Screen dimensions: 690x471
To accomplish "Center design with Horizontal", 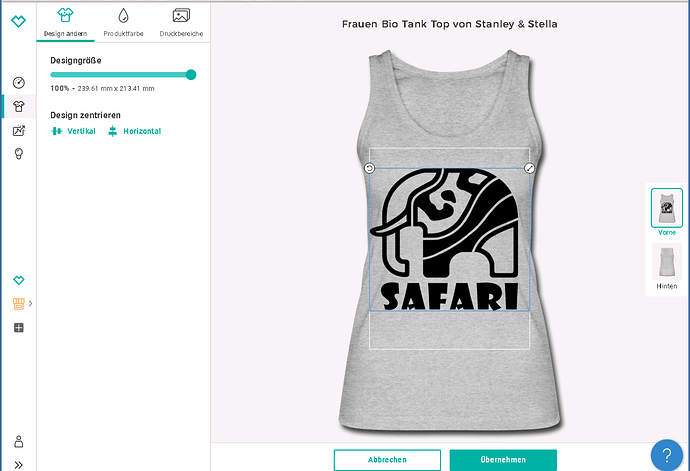I will coord(135,131).
